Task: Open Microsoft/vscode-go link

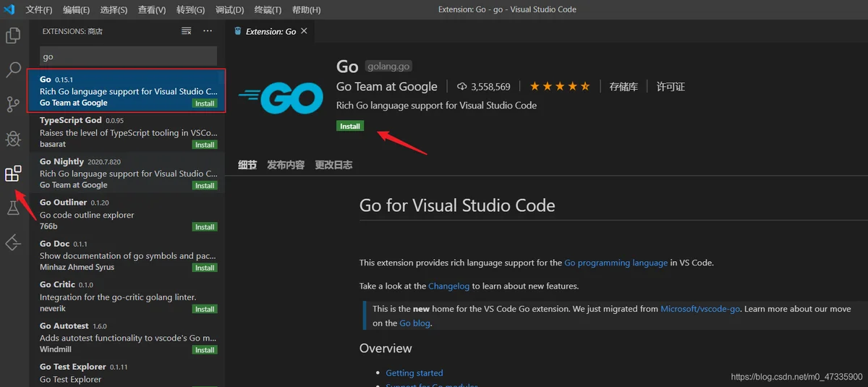Action: point(700,309)
